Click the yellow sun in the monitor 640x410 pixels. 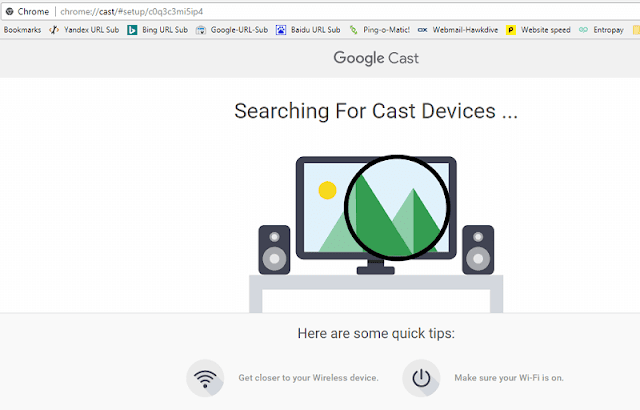pyautogui.click(x=327, y=190)
